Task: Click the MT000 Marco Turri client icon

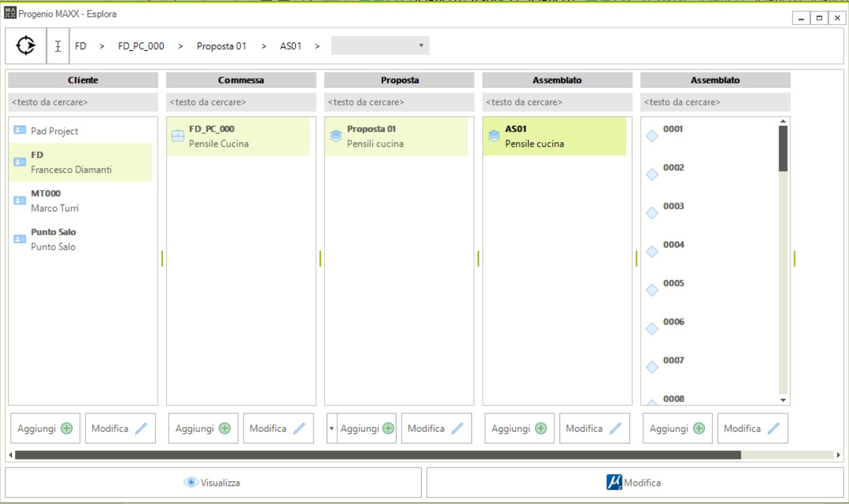Action: pyautogui.click(x=20, y=200)
